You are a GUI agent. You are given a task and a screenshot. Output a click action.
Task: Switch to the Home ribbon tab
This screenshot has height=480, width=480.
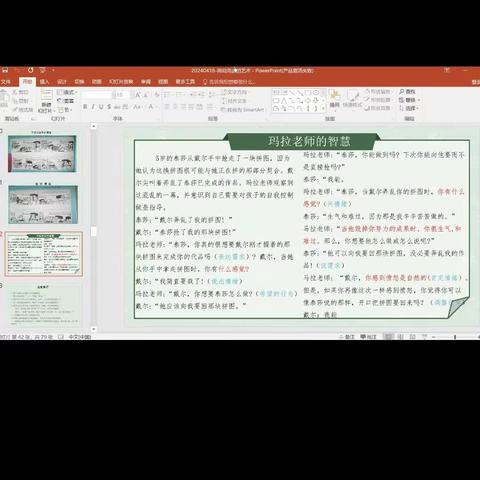point(27,82)
